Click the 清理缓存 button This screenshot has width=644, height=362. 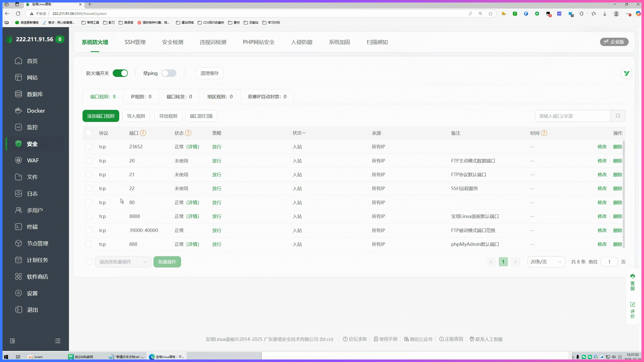pos(210,73)
